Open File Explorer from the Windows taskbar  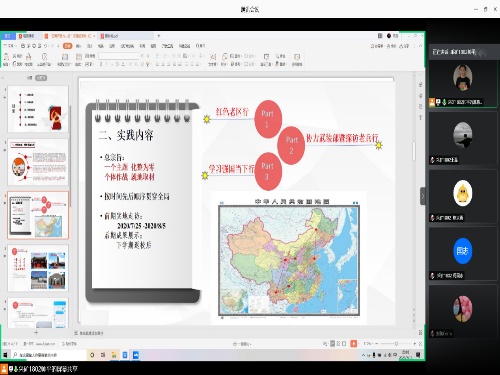114,355
